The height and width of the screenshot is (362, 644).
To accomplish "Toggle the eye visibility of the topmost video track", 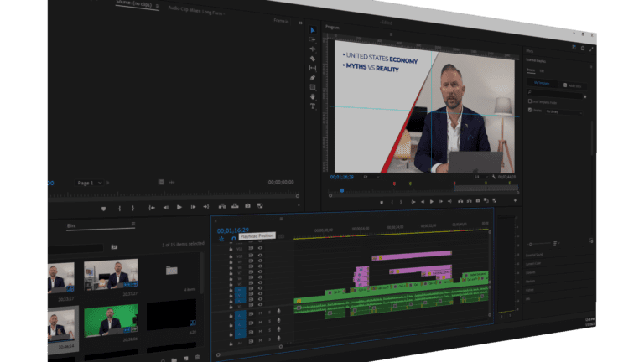I will click(x=260, y=248).
